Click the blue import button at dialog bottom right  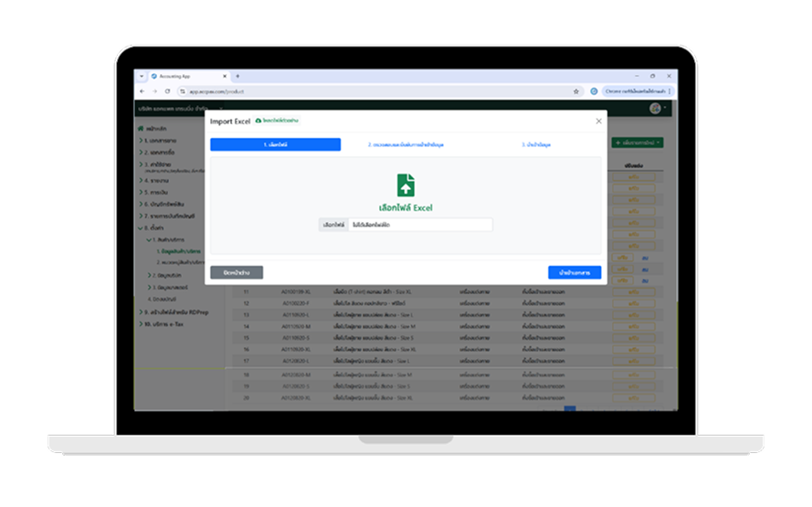[575, 272]
